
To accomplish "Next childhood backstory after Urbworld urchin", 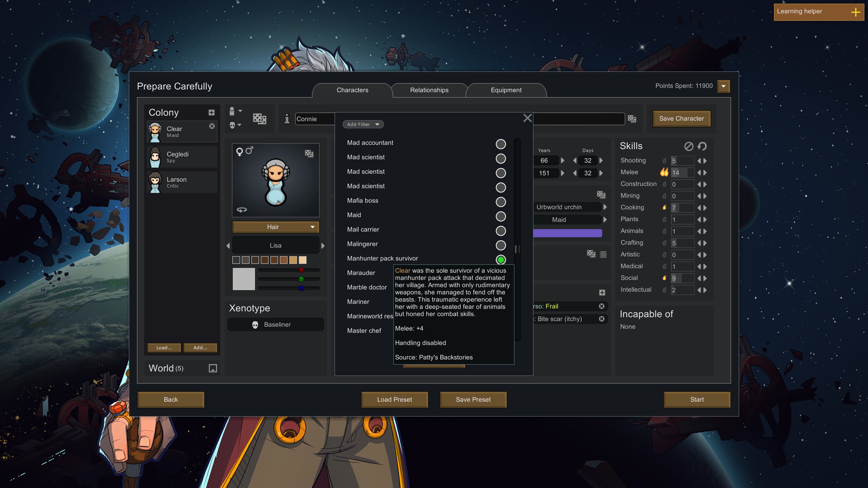I will (605, 207).
